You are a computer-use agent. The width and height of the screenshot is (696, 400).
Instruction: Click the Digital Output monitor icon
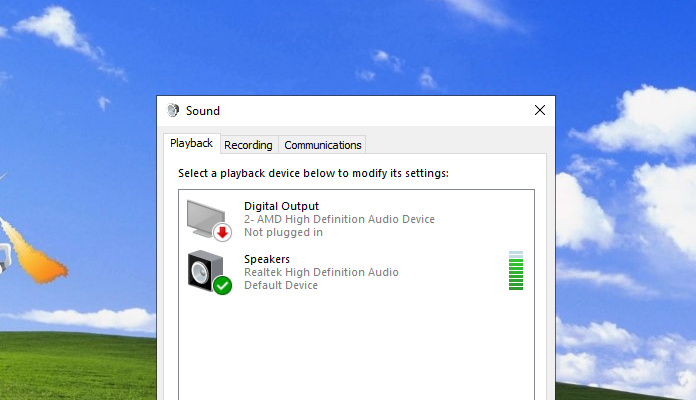pos(205,217)
